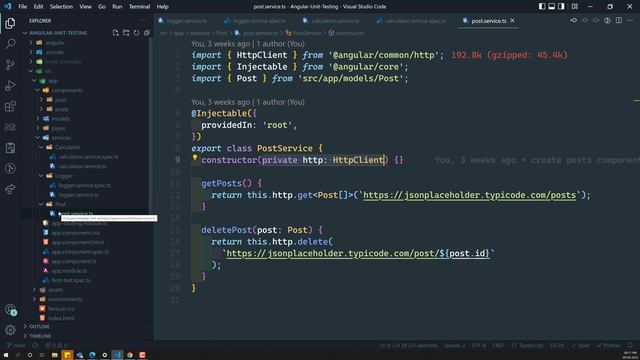Image resolution: width=640 pixels, height=360 pixels.
Task: Click the git blame line above line 1
Action: (248, 44)
